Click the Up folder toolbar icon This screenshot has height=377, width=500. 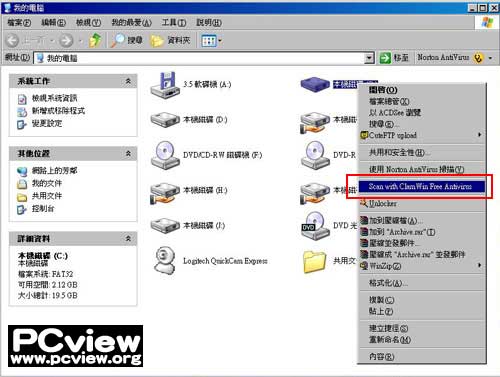(x=95, y=40)
